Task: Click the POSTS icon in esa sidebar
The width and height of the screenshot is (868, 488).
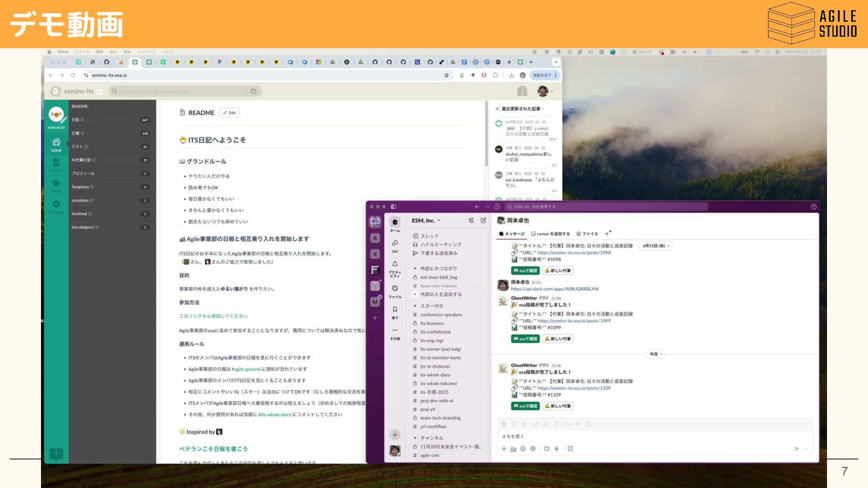Action: click(x=56, y=164)
